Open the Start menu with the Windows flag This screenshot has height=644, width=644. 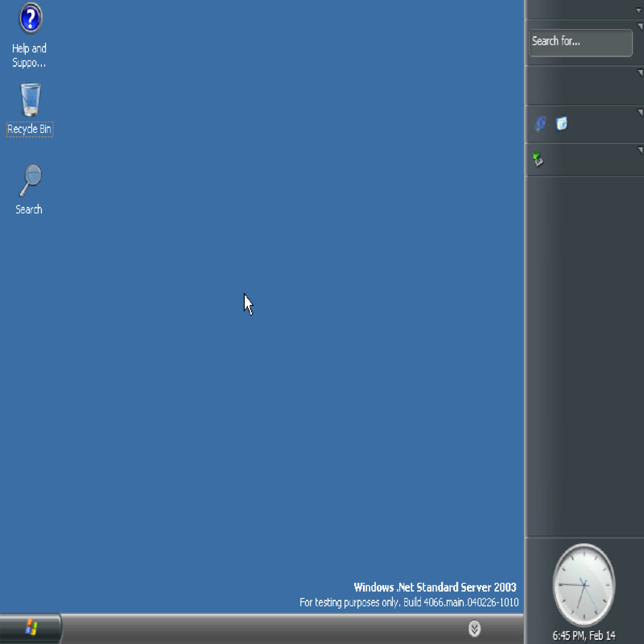(x=31, y=628)
